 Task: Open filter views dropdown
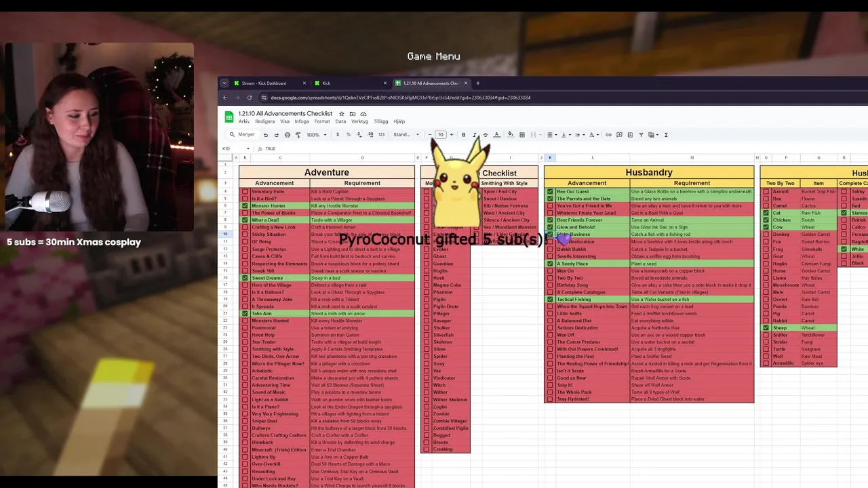(x=653, y=135)
